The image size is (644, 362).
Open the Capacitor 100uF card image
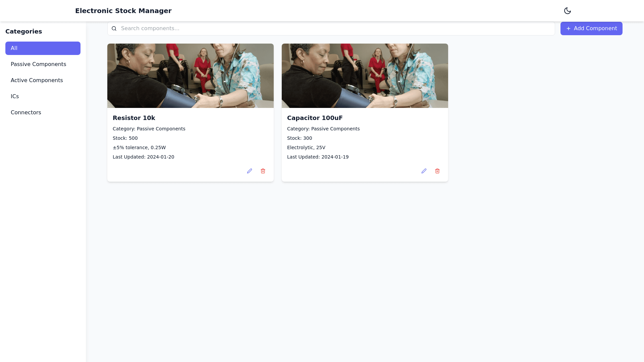point(365,76)
